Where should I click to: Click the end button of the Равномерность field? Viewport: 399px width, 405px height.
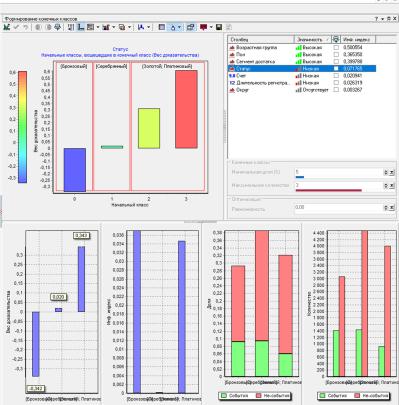[x=392, y=208]
